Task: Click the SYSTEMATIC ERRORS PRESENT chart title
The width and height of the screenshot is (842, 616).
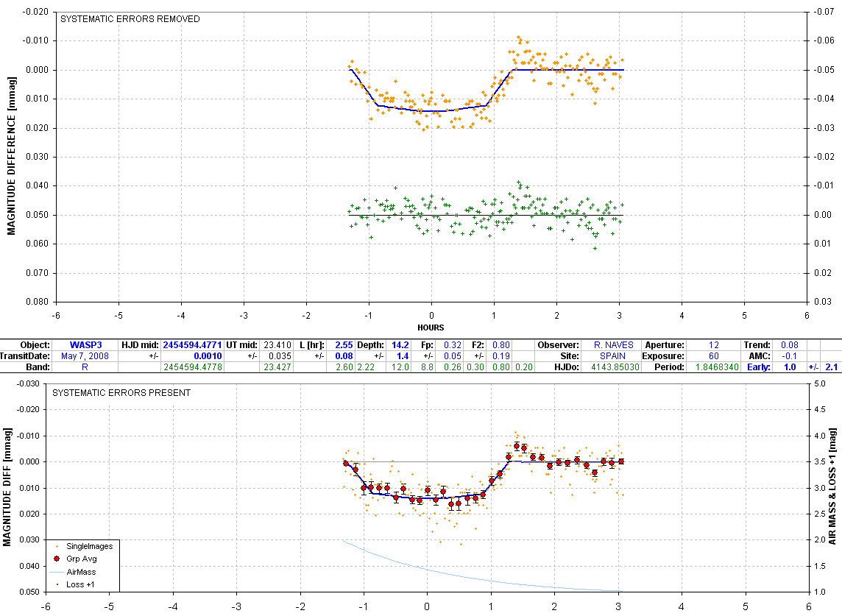Action: pyautogui.click(x=121, y=393)
